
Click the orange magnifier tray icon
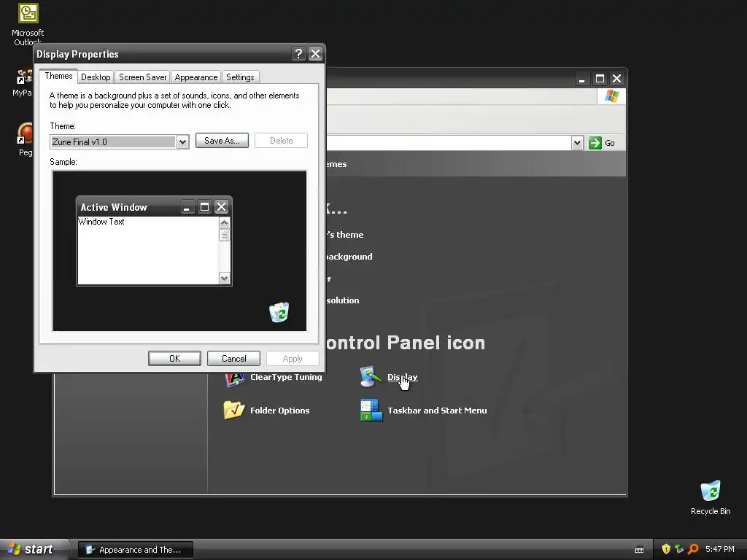pyautogui.click(x=693, y=549)
